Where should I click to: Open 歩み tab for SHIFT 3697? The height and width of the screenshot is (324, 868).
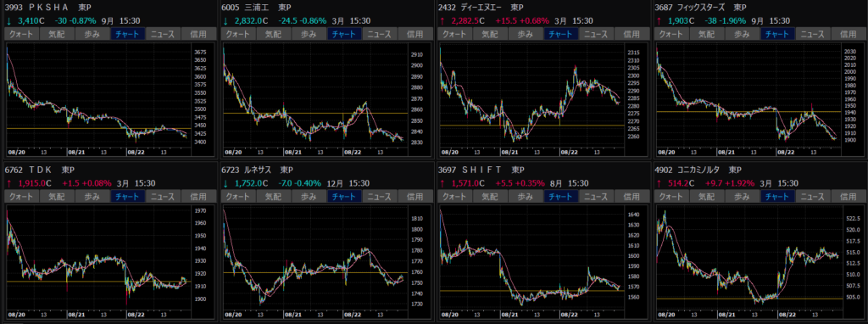(x=526, y=197)
